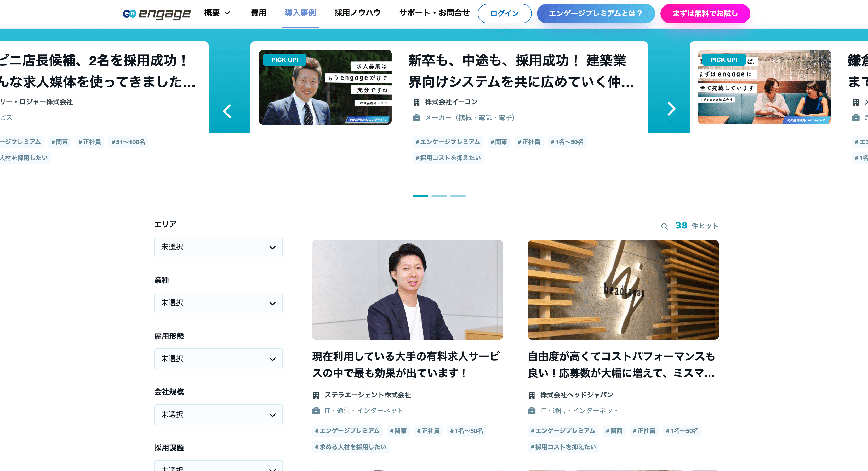Open the 株式会社イーコン PICK UP thumbnail

(325, 87)
